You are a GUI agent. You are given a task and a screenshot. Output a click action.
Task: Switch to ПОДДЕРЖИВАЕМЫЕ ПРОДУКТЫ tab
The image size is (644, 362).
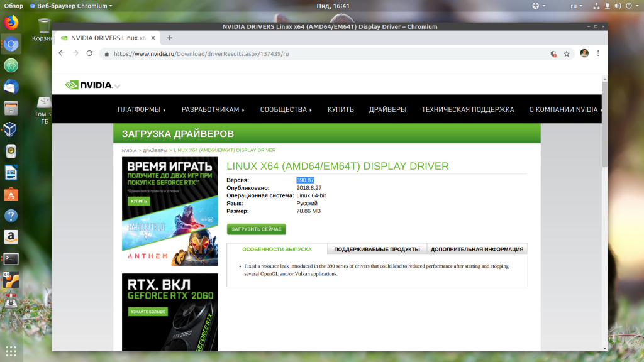[x=377, y=249]
